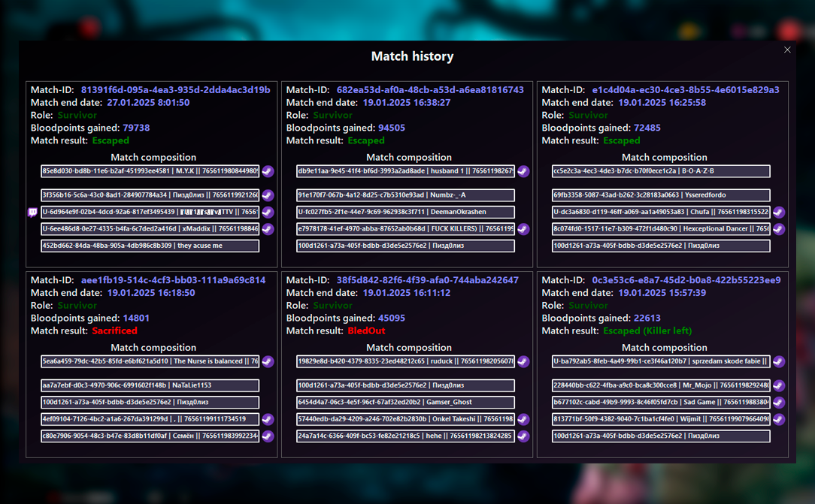
Task: Select the B-O-A-Z-B player field
Action: coord(661,171)
